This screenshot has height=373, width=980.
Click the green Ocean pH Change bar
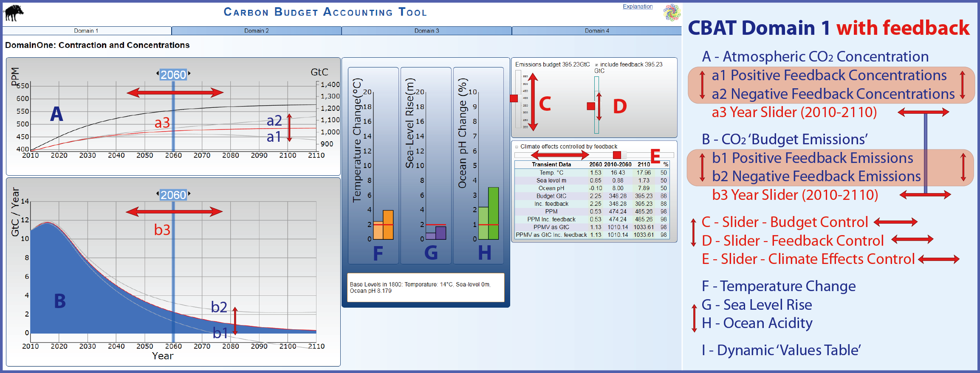493,213
